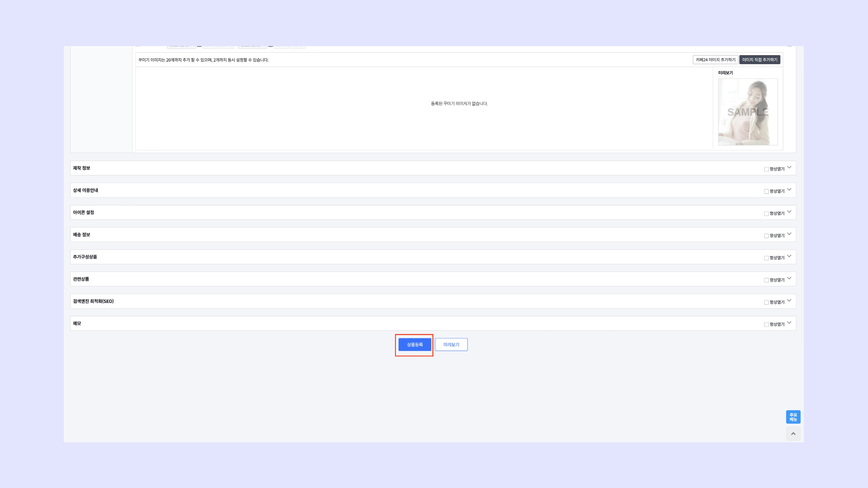Expand the 아이콘 설정 section chevron
Screen dimensions: 868x488
789,212
